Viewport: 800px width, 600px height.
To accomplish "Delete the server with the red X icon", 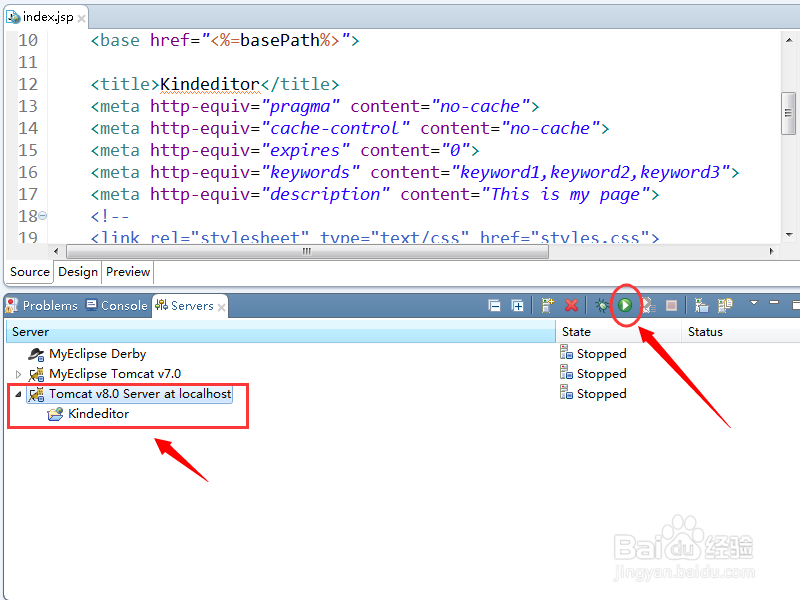I will 571,305.
